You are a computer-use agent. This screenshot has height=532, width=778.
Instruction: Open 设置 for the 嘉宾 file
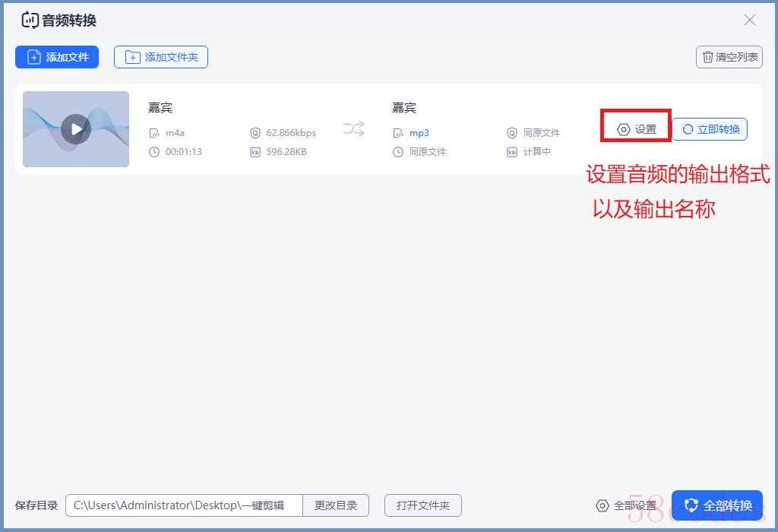pyautogui.click(x=637, y=129)
